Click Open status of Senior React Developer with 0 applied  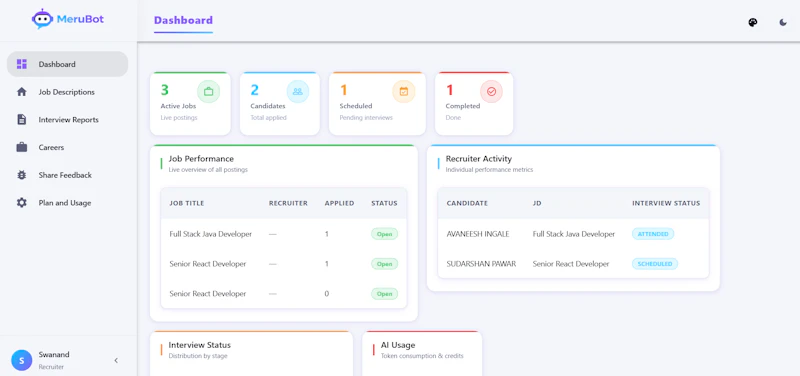pyautogui.click(x=384, y=294)
